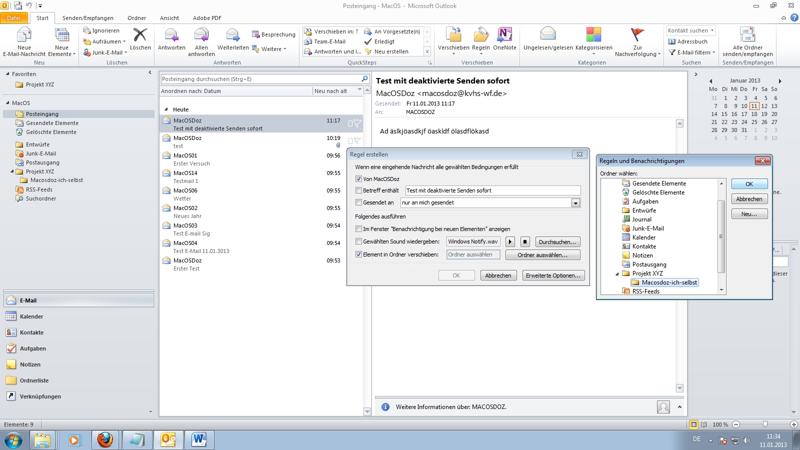Switch to the Senden/Empfangen tab
The height and width of the screenshot is (450, 800).
[88, 18]
